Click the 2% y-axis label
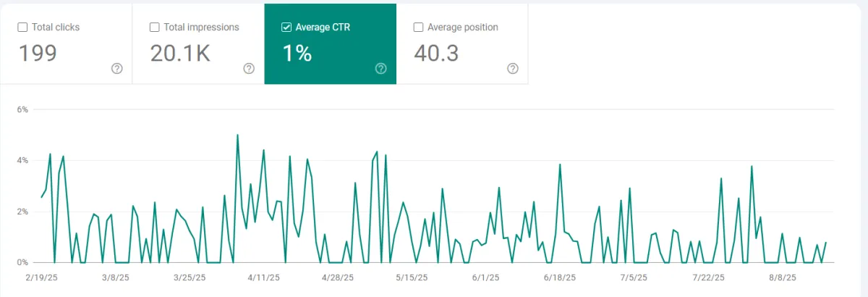This screenshot has width=868, height=297. 22,212
